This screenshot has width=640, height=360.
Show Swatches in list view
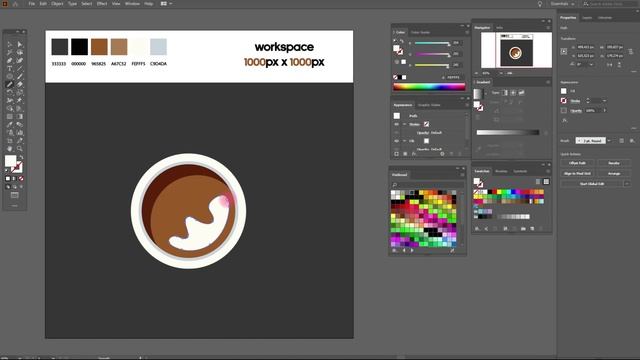pos(538,182)
